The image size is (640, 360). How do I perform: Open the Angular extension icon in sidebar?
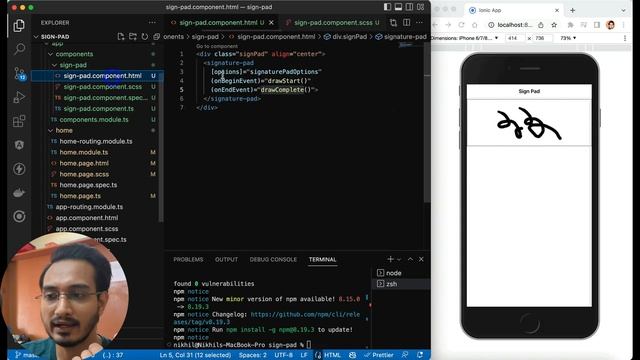(19, 145)
